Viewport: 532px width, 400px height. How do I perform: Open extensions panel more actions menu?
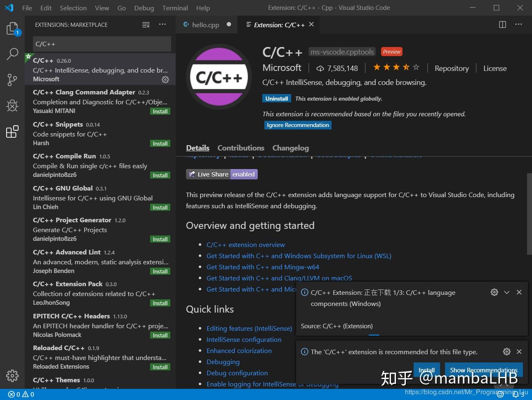[x=162, y=25]
